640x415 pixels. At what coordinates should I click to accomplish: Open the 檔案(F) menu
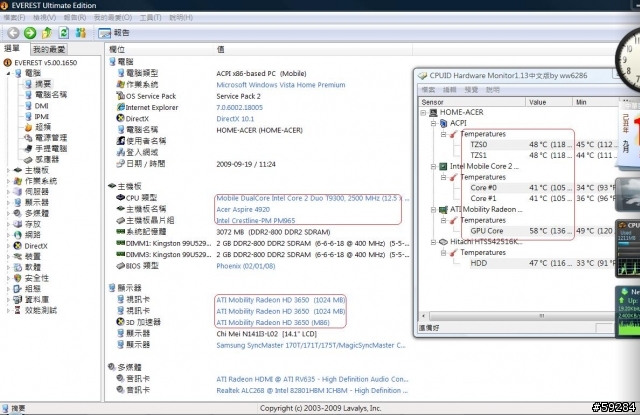click(14, 18)
